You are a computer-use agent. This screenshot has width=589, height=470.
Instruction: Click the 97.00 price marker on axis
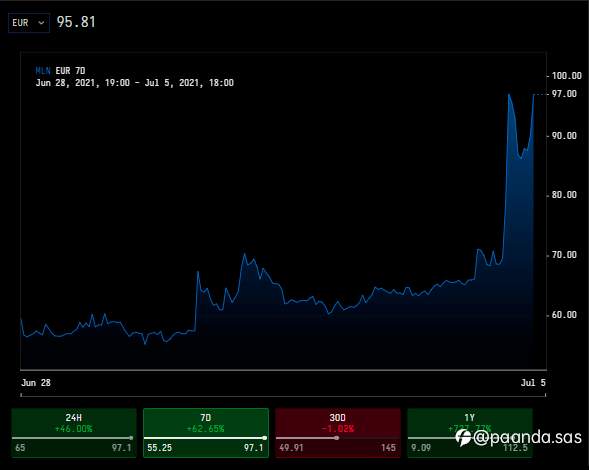point(564,94)
